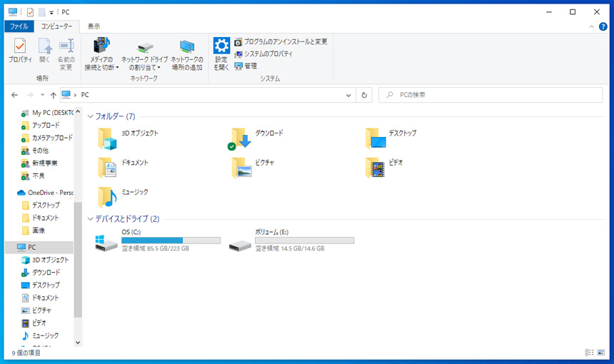This screenshot has height=364, width=614.
Task: Collapse the ribbon with the chevron
Action: [591, 26]
